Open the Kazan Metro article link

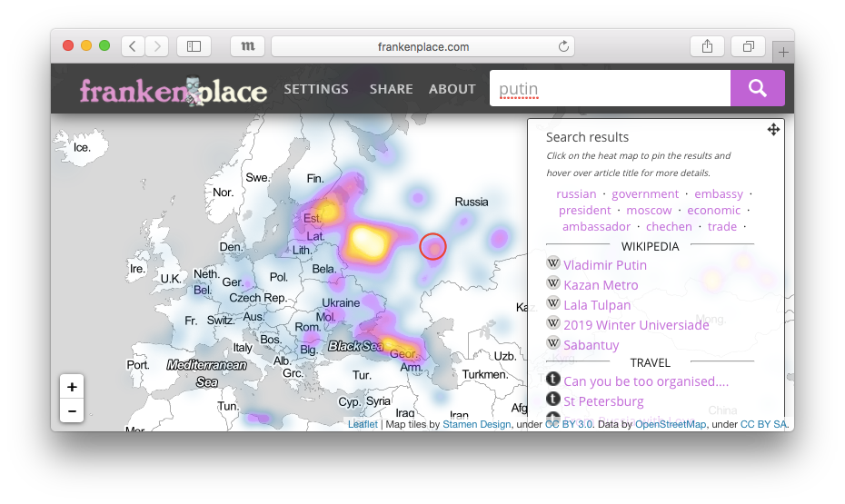coord(601,285)
